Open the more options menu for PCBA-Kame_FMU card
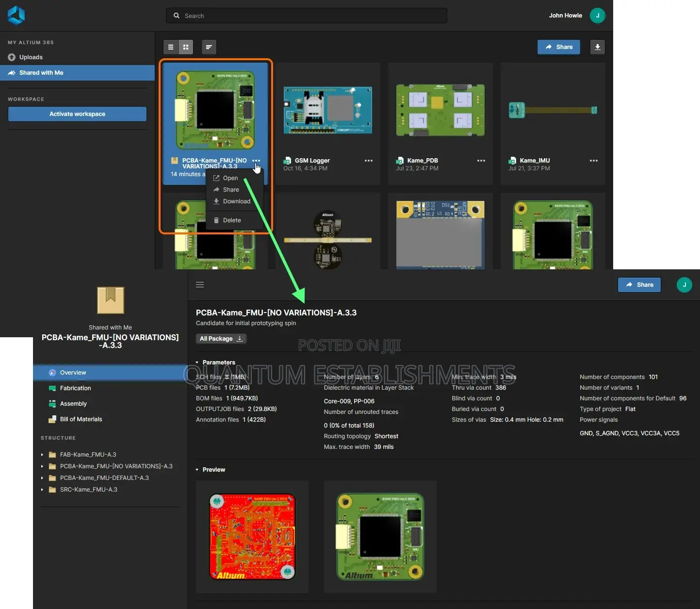The height and width of the screenshot is (609, 700). point(256,160)
